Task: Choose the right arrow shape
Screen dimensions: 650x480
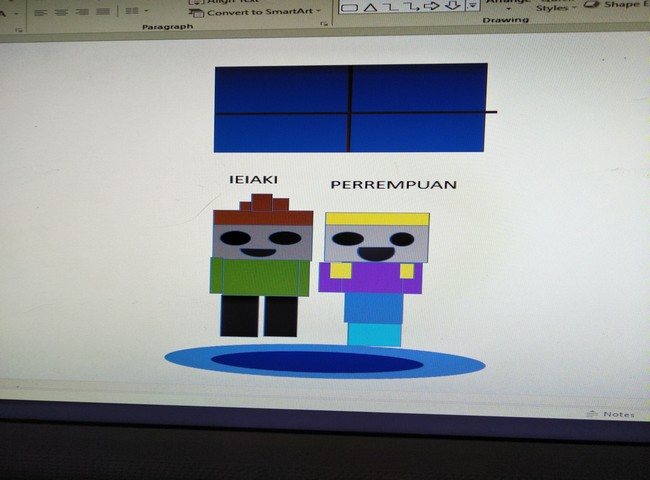Action: coord(430,7)
